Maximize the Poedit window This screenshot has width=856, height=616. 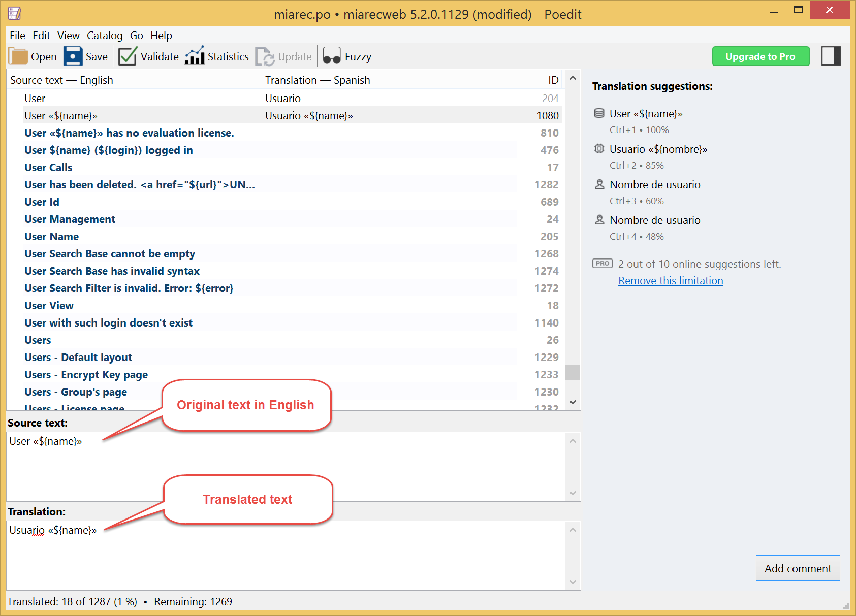coord(798,10)
